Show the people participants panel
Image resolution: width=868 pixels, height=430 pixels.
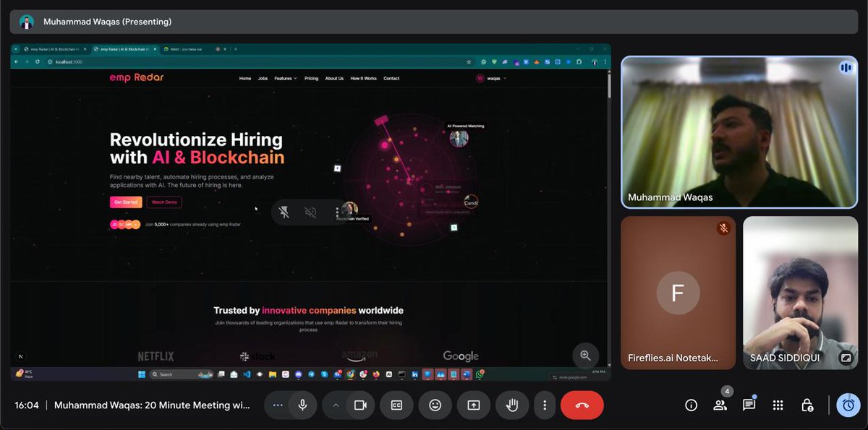[x=720, y=405]
